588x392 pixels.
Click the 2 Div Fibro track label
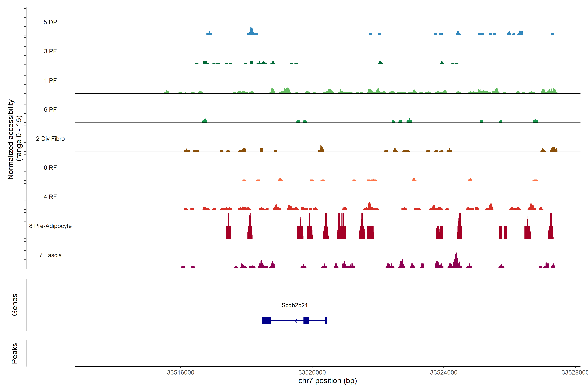50,139
